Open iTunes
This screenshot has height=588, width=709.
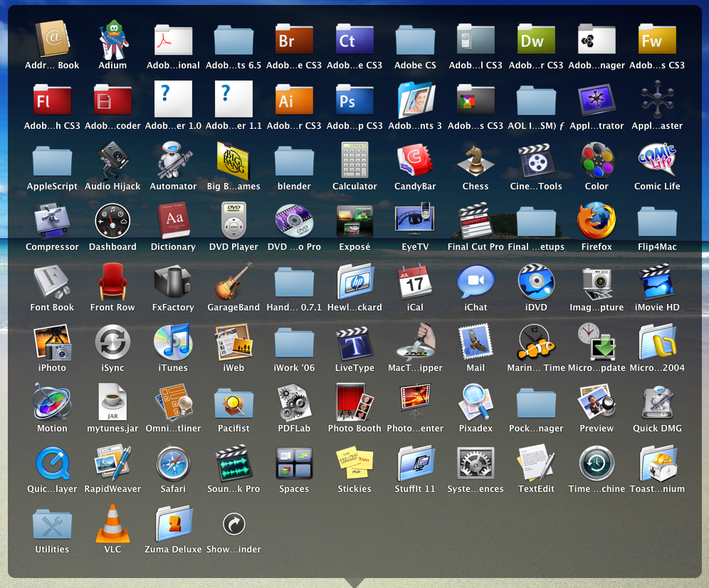(173, 342)
